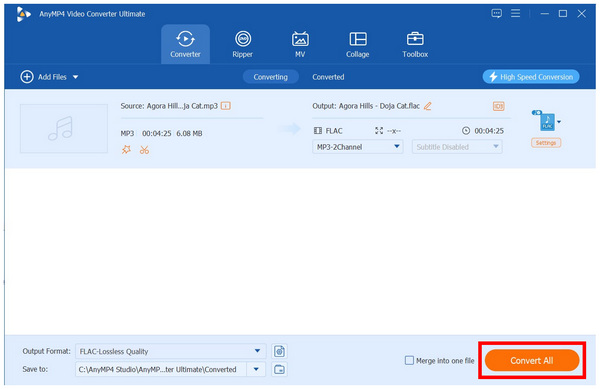Click the AnyMP4 logo icon
The width and height of the screenshot is (600, 389).
23,14
